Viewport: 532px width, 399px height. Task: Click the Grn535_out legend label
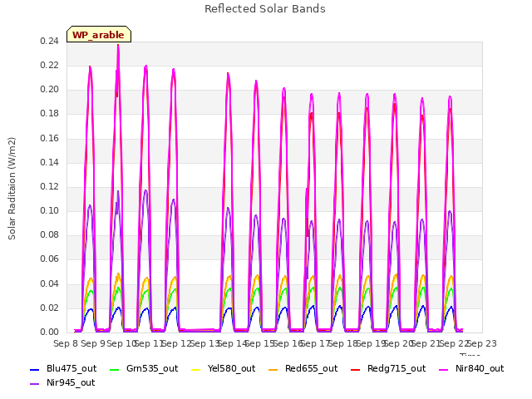(x=152, y=368)
